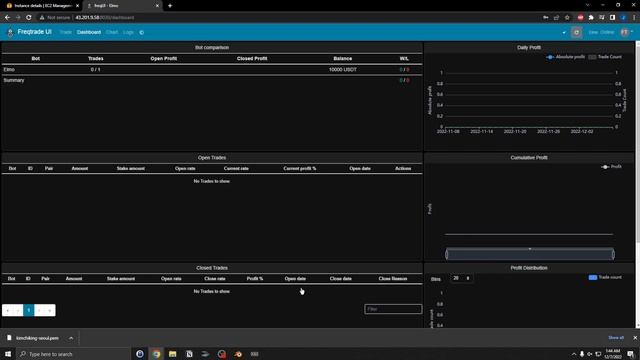Image resolution: width=640 pixels, height=360 pixels.
Task: Close the Instance details EC2 browser tab
Action: click(77, 6)
